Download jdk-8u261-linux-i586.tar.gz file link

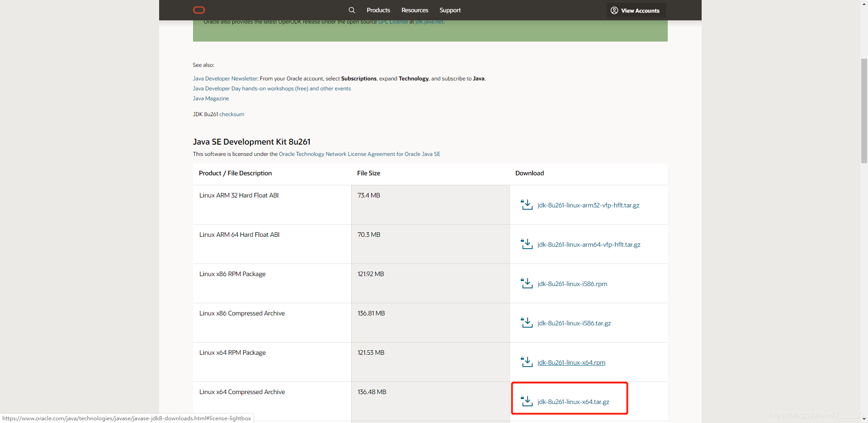point(574,323)
